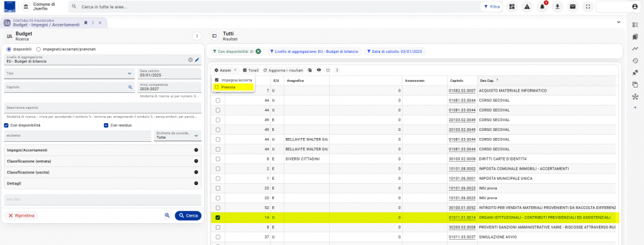Check the IMPOSTA COMUNALE IMMOBILI row checkbox
The width and height of the screenshot is (644, 245).
218,168
